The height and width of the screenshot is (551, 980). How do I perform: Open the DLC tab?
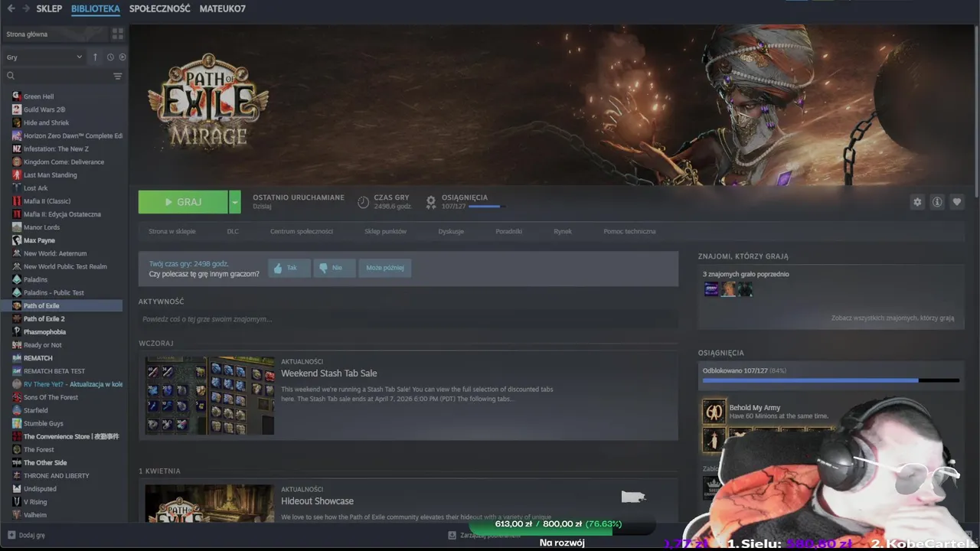233,231
